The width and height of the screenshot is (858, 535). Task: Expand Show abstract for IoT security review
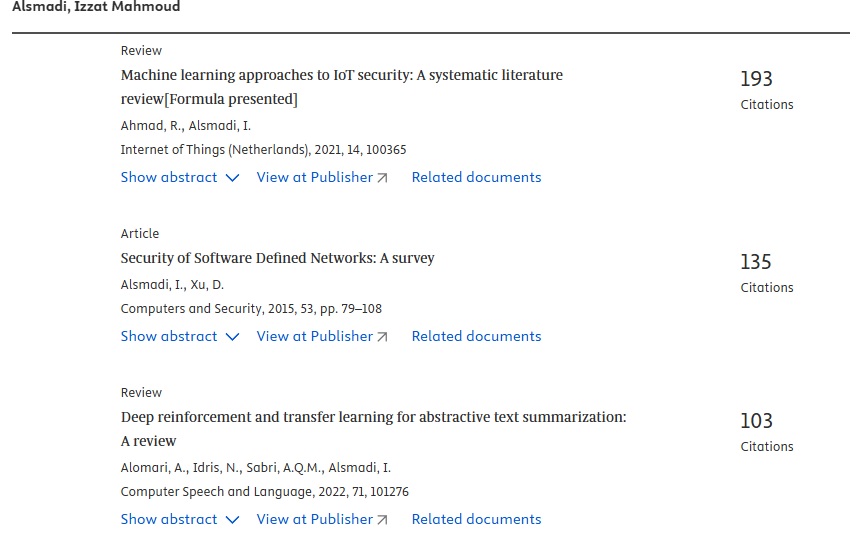(169, 177)
